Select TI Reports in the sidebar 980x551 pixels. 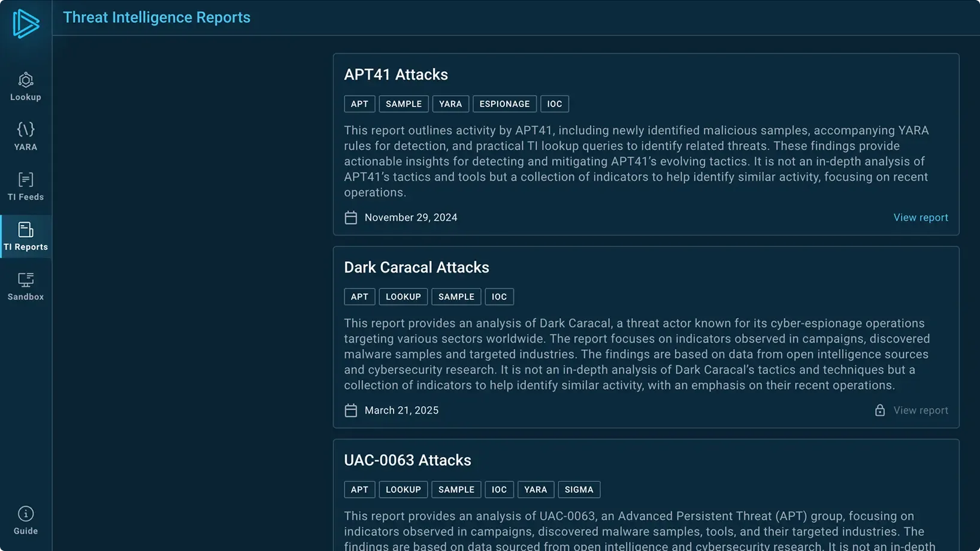[25, 236]
